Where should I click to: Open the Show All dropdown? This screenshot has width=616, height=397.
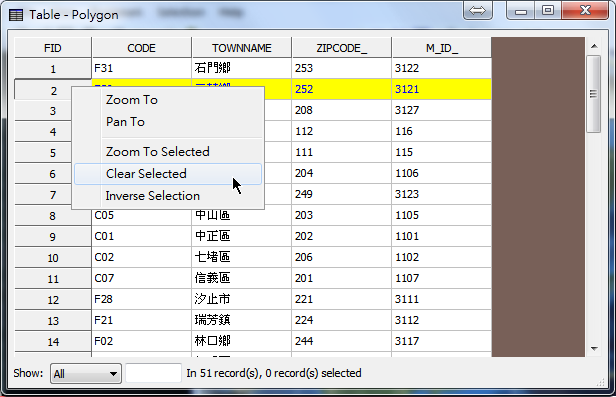86,373
